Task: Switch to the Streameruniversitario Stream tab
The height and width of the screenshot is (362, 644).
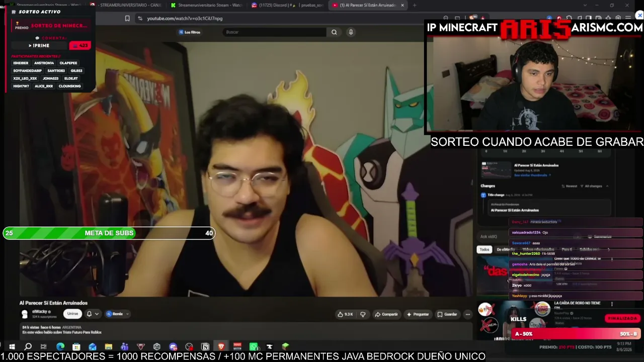Action: (x=207, y=6)
